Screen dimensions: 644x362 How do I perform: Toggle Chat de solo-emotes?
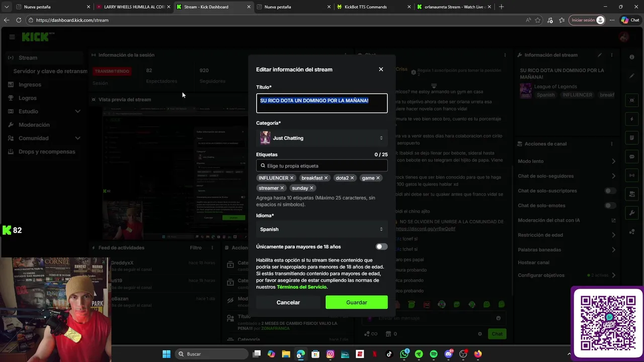click(x=610, y=206)
